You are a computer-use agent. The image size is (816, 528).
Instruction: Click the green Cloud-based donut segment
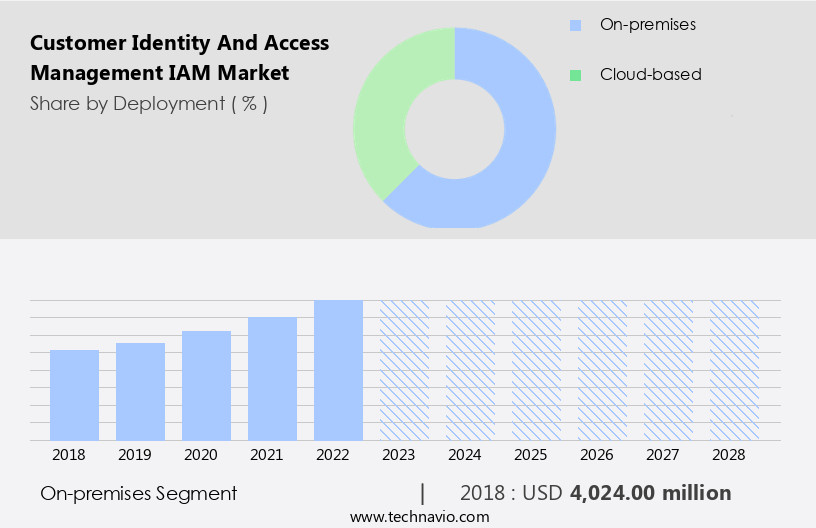coord(384,110)
